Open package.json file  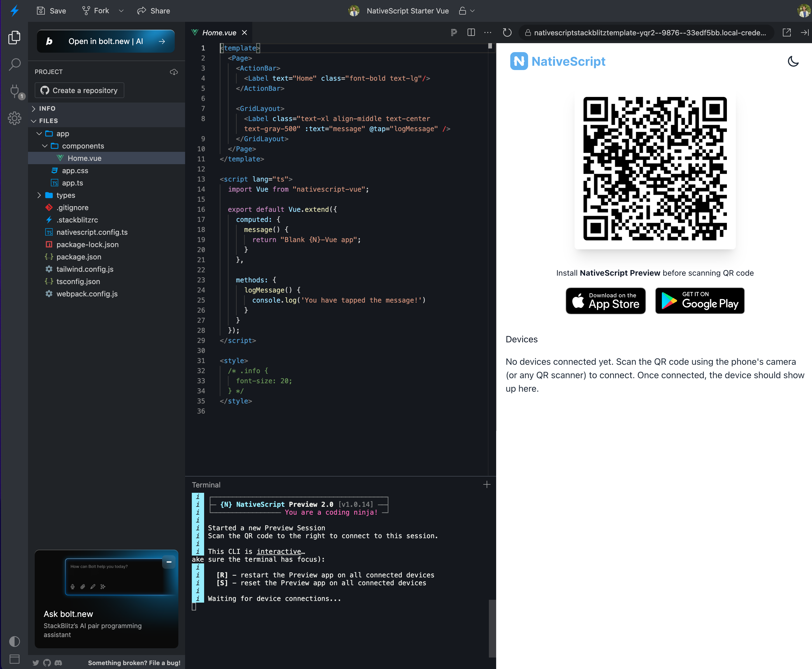106,257
